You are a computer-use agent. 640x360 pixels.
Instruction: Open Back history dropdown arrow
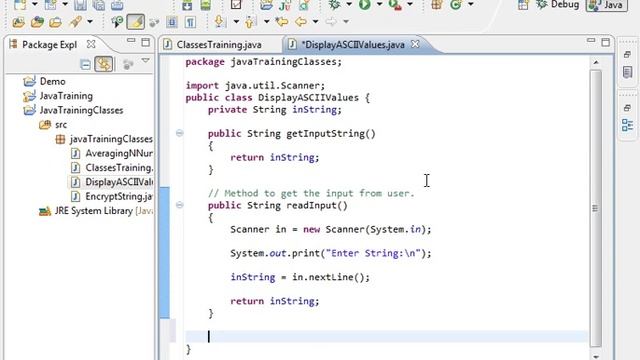pos(315,22)
